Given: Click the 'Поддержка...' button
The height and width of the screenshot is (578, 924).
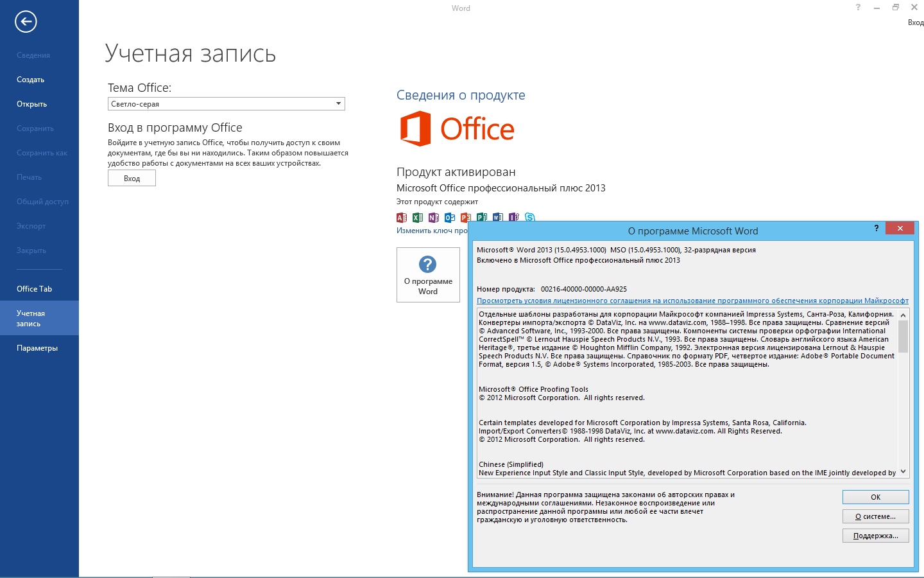Looking at the screenshot, I should point(875,536).
